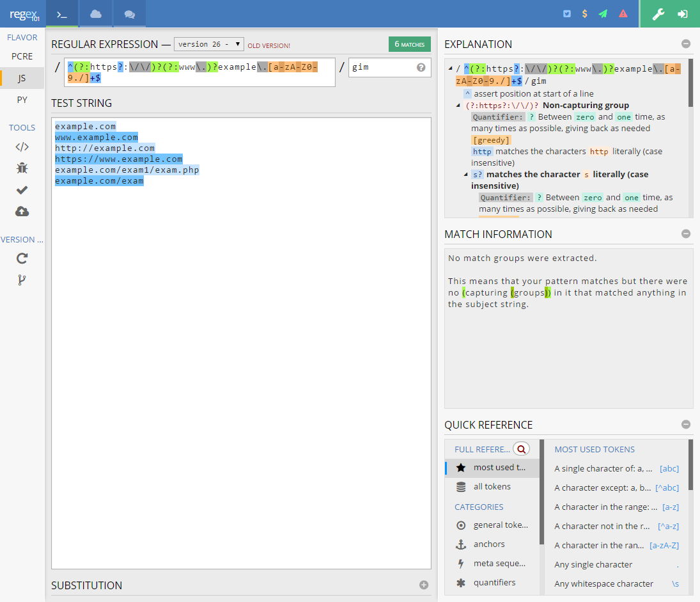
Task: Collapse the Match Information panel
Action: pyautogui.click(x=686, y=234)
